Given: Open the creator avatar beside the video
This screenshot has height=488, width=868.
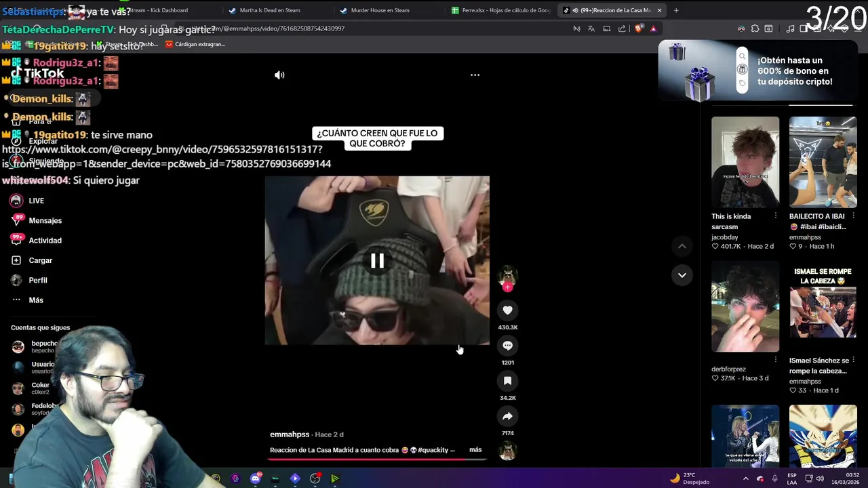Looking at the screenshot, I should [x=507, y=274].
